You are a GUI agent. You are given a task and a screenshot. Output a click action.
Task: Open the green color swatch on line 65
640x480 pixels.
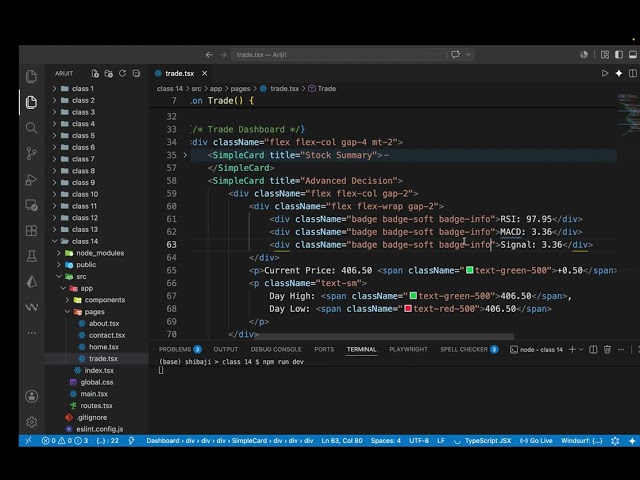(x=470, y=270)
